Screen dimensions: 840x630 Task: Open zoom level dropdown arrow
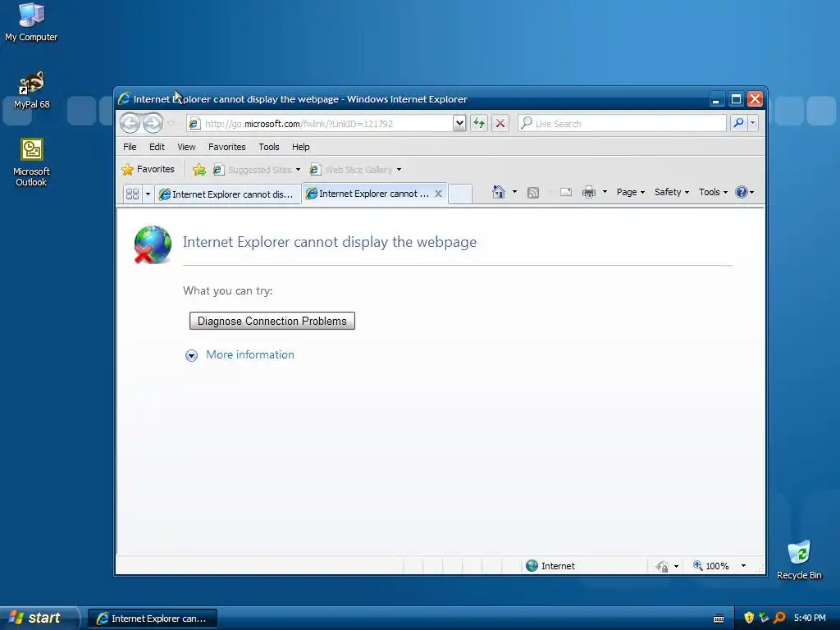tap(743, 566)
